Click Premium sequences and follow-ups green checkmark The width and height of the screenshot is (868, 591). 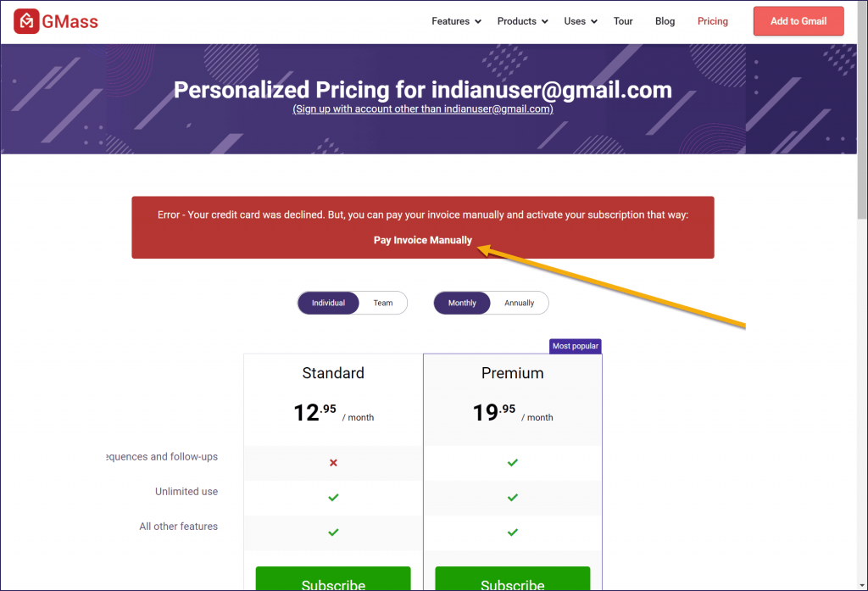click(x=513, y=462)
